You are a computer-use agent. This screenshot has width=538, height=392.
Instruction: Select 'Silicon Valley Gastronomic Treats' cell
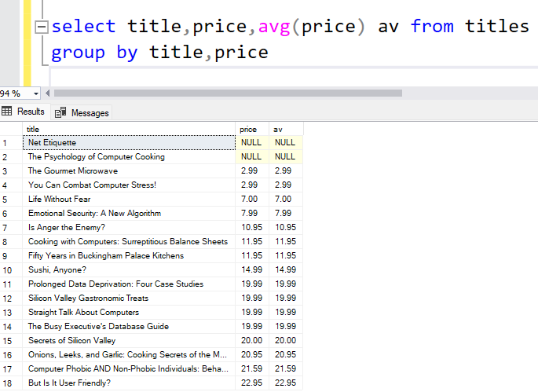pos(129,298)
